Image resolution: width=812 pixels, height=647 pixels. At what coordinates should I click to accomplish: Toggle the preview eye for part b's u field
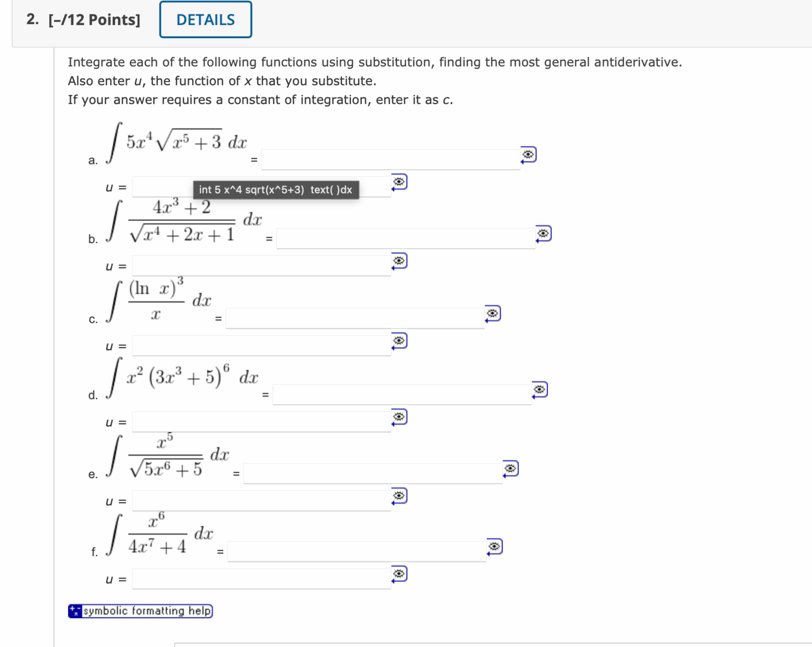pos(399,261)
